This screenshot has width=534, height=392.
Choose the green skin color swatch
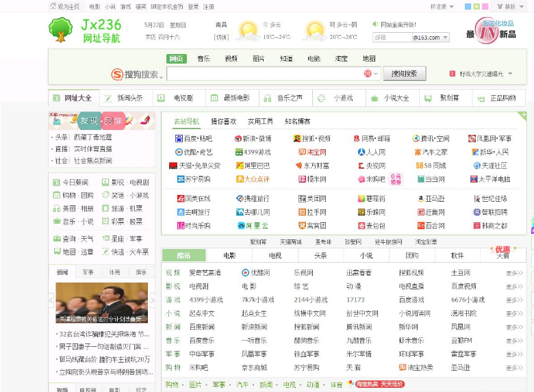(x=476, y=6)
